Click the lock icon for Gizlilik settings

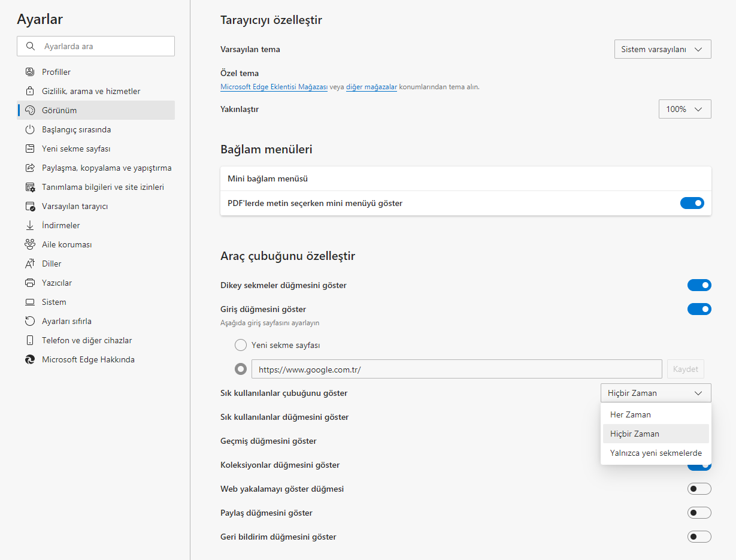[x=30, y=91]
